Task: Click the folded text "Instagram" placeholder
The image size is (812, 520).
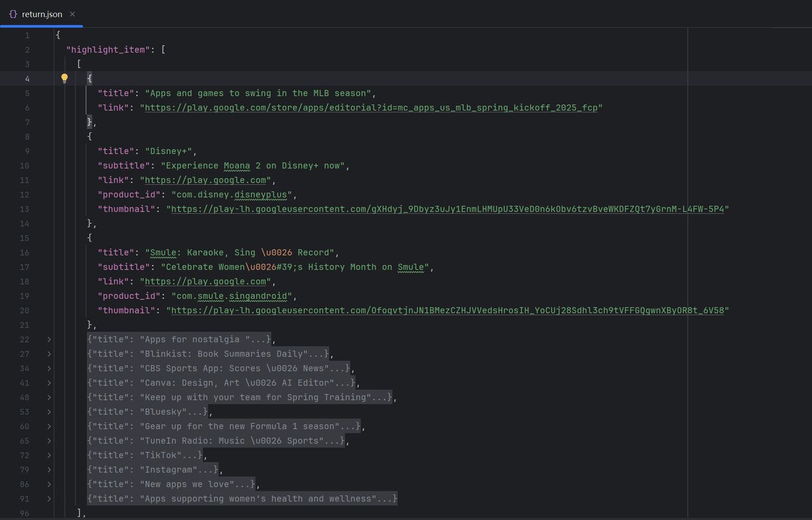Action: point(153,470)
